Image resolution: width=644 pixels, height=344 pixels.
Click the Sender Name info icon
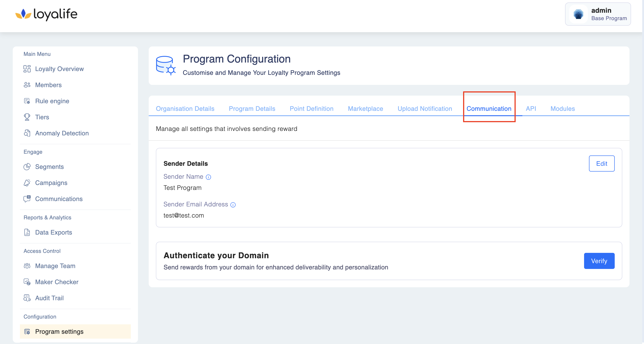208,177
